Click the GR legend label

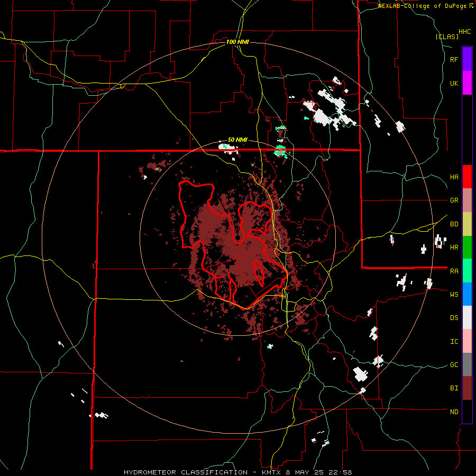tap(454, 200)
